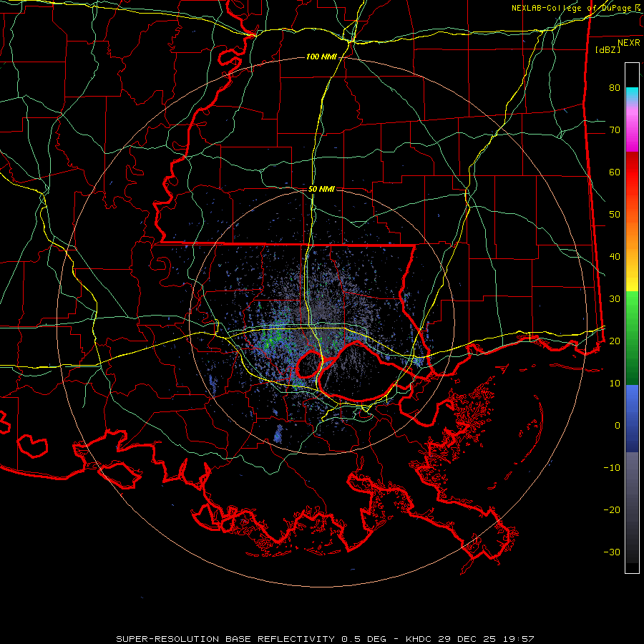
Task: Click the -20 dBZ legend value
Action: tap(612, 509)
